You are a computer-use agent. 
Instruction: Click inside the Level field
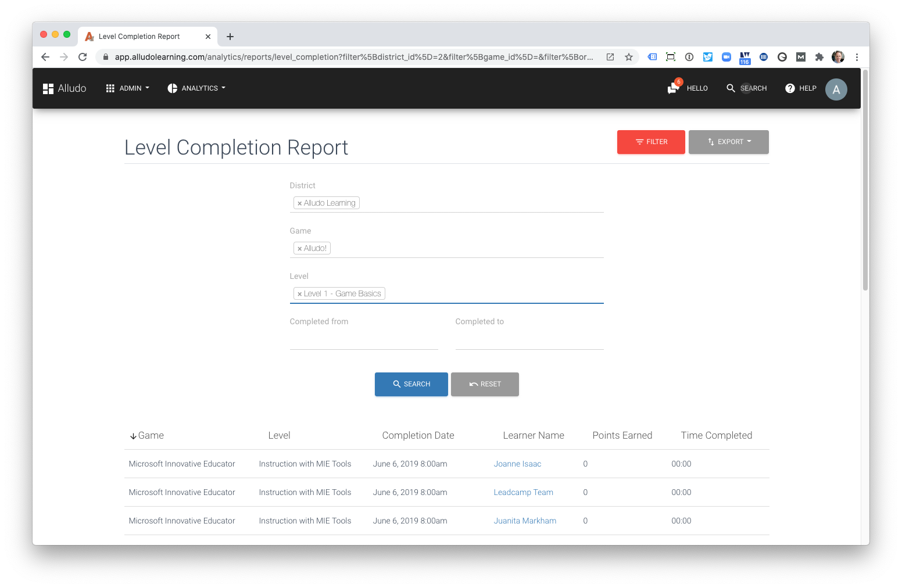point(446,293)
